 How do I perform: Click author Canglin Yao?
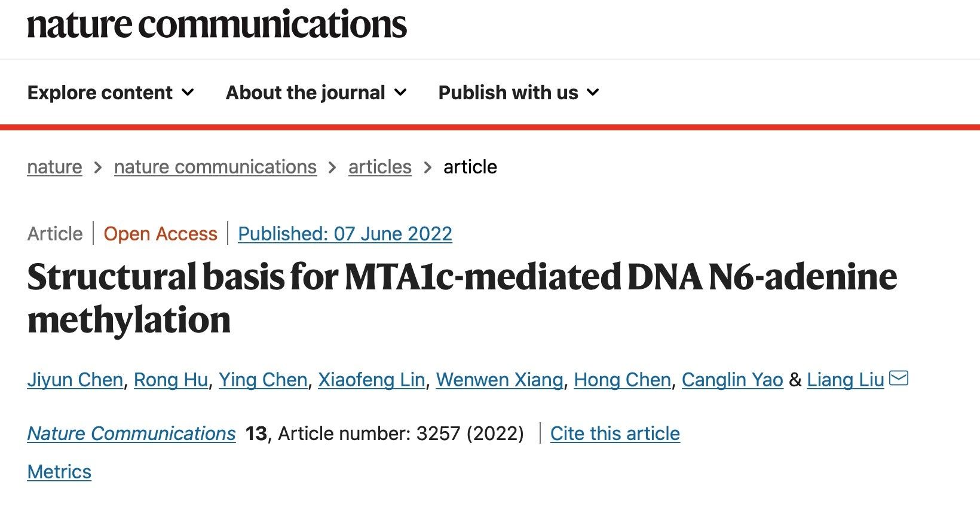(732, 380)
